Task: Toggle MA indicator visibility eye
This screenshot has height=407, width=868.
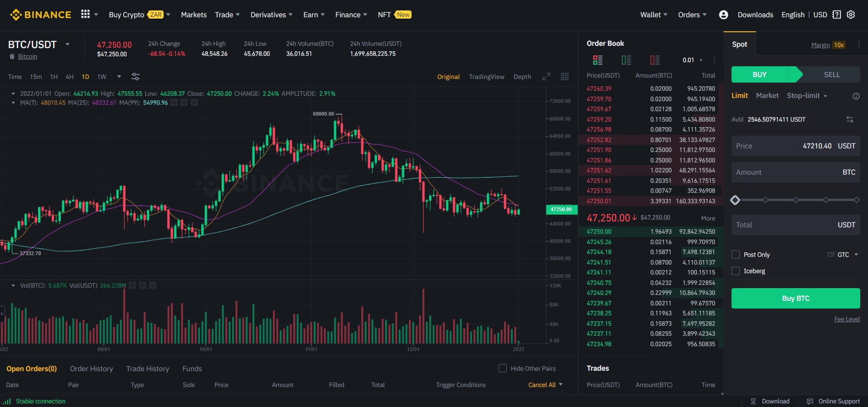Action: click(174, 103)
